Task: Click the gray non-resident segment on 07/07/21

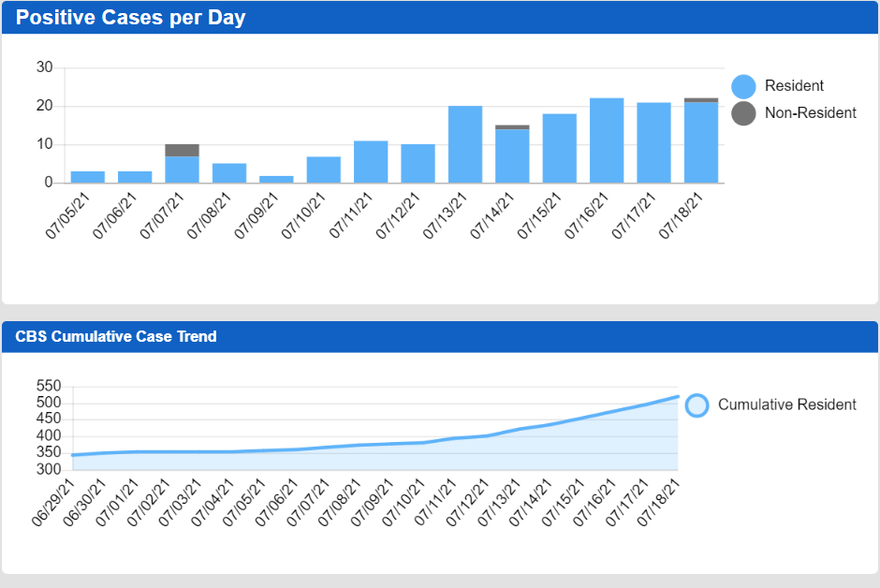Action: [182, 150]
